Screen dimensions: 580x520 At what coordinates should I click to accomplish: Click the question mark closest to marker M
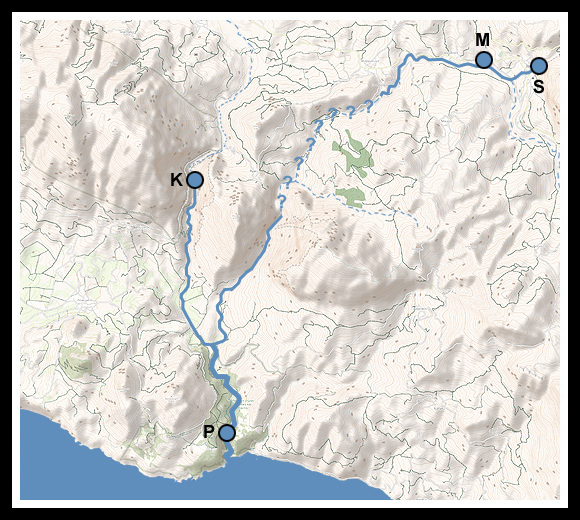point(369,105)
